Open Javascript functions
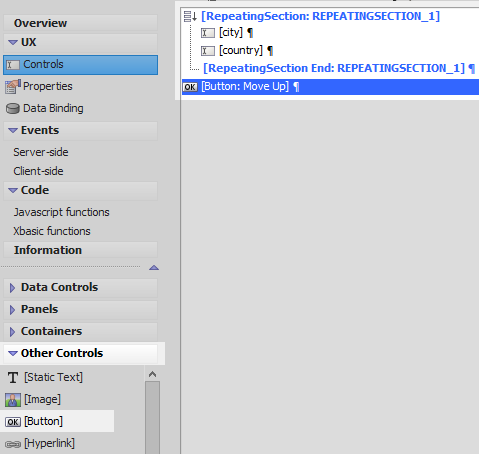Image resolution: width=479 pixels, height=454 pixels. [61, 212]
